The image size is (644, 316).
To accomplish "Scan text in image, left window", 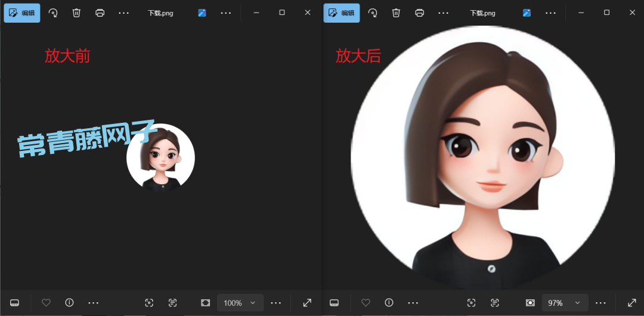I will click(172, 303).
